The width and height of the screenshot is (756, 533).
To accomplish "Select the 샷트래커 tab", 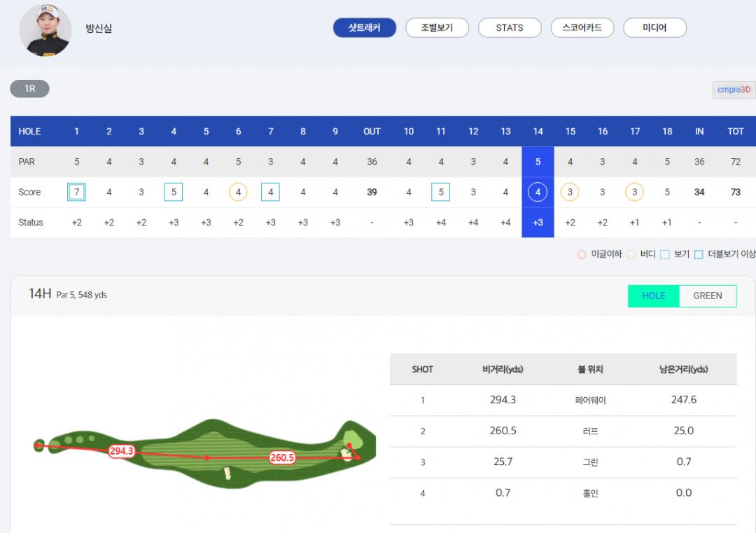I will click(364, 28).
